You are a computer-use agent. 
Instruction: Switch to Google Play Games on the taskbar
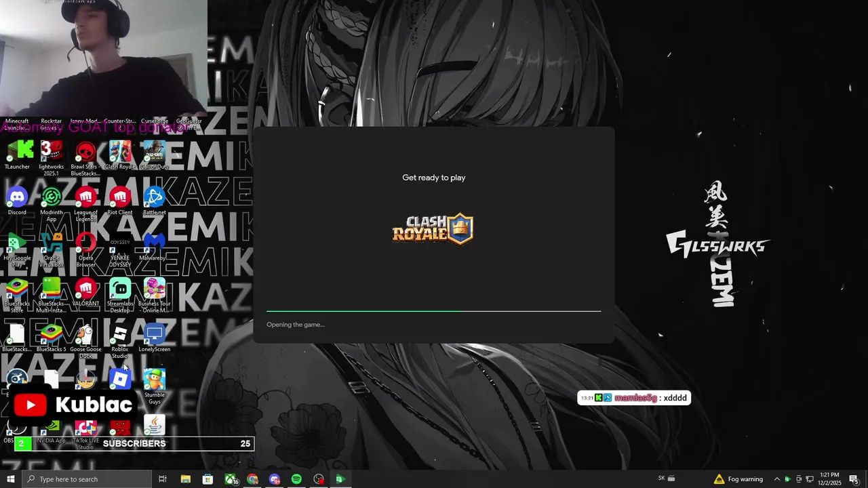click(x=340, y=479)
